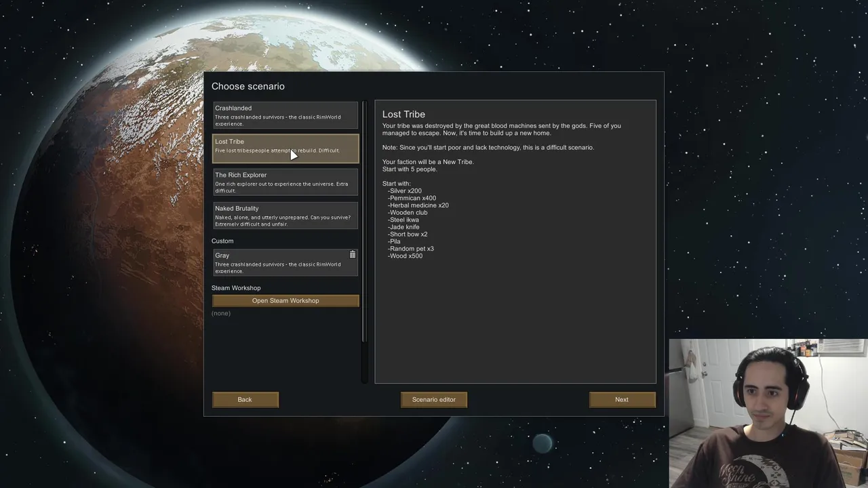The width and height of the screenshot is (868, 488).
Task: Click the 'Lost Tribe' description heading
Action: pos(403,115)
